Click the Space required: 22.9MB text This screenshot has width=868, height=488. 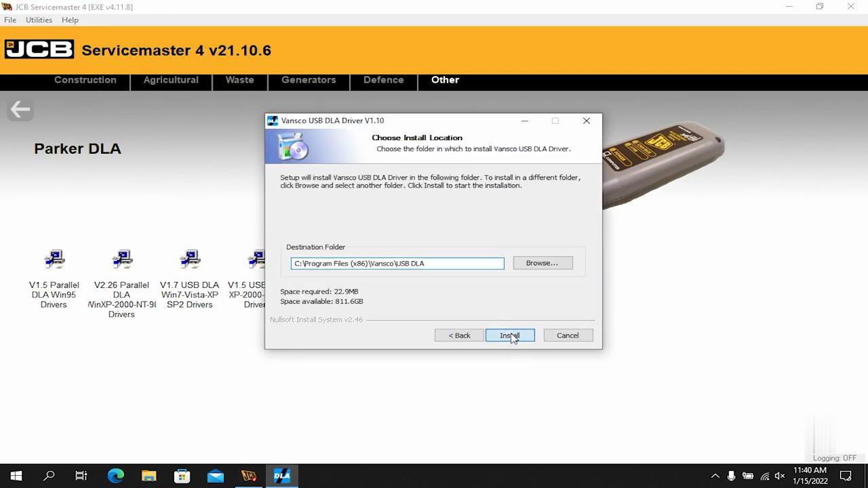319,291
